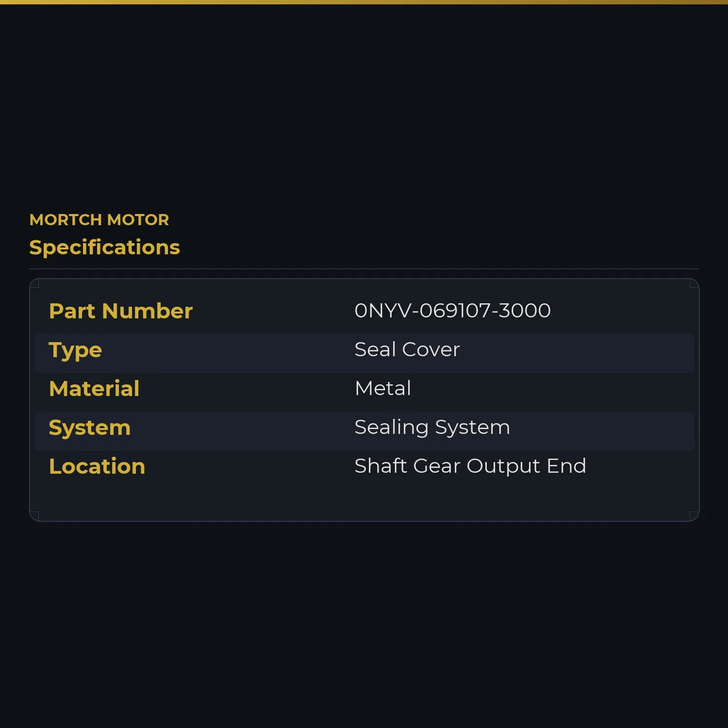
Task: Select the Metal material value
Action: pos(383,388)
